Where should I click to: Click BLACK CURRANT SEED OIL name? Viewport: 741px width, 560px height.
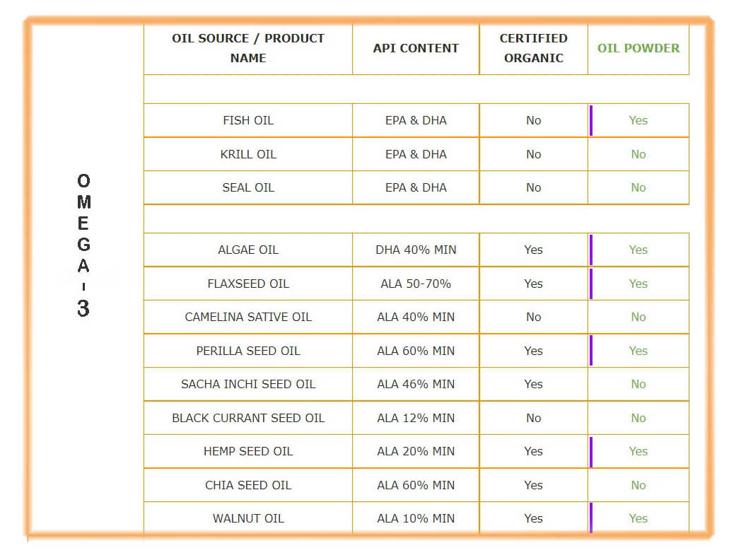coord(248,418)
